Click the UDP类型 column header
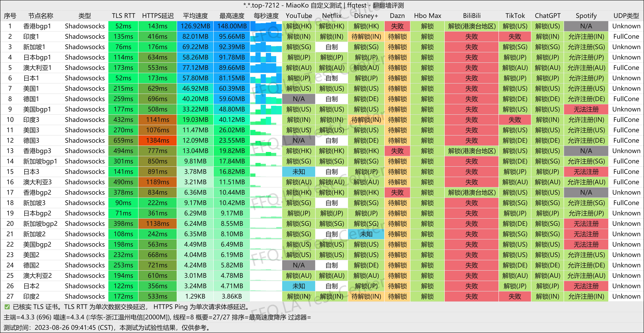Viewport: 644px width, 333px height. click(x=626, y=16)
